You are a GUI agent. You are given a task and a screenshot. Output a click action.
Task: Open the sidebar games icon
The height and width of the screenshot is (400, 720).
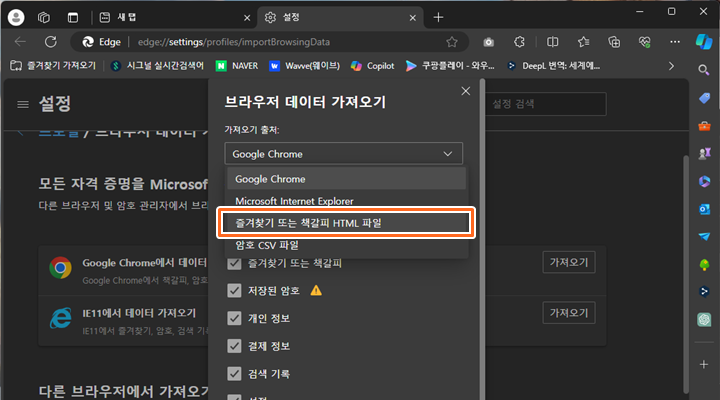[704, 153]
